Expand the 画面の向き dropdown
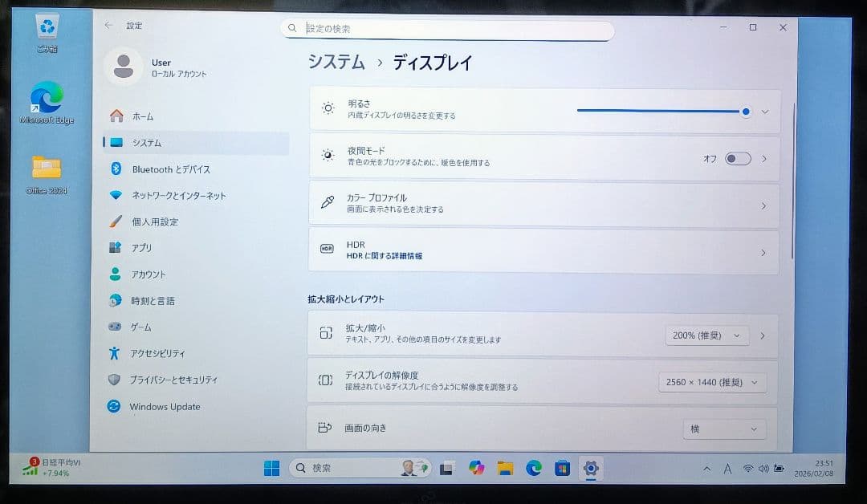The image size is (867, 504). 724,429
